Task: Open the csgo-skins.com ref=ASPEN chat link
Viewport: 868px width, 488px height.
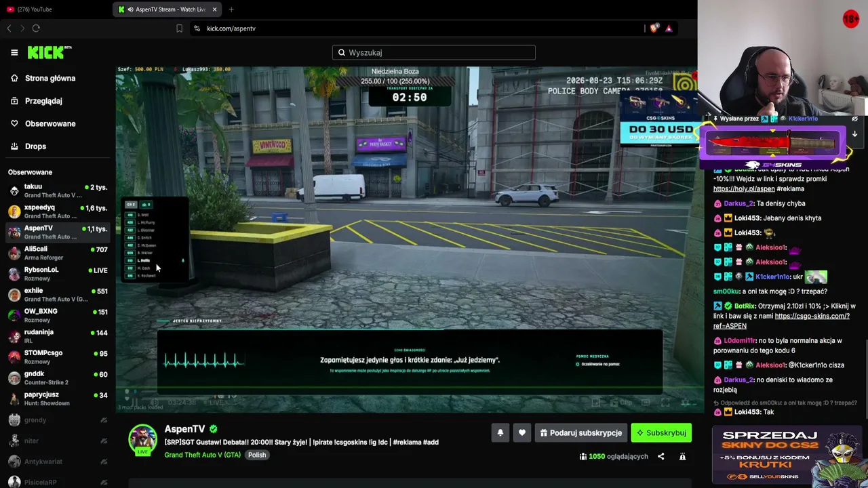Action: (x=780, y=321)
